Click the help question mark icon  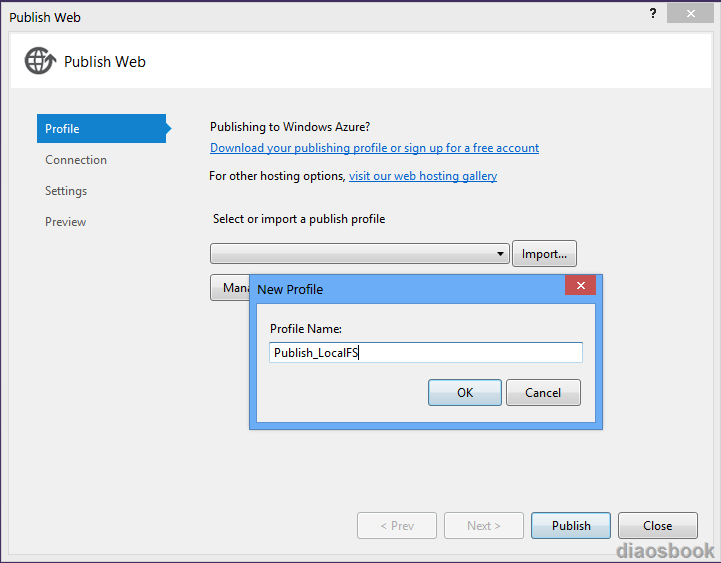(653, 13)
